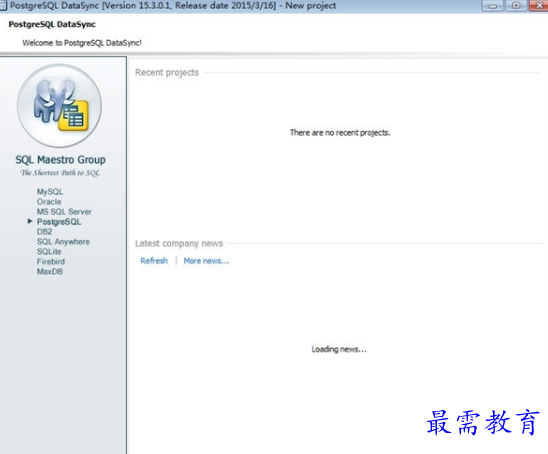Select the SQL Anywhere link
The image size is (548, 454).
(x=63, y=242)
